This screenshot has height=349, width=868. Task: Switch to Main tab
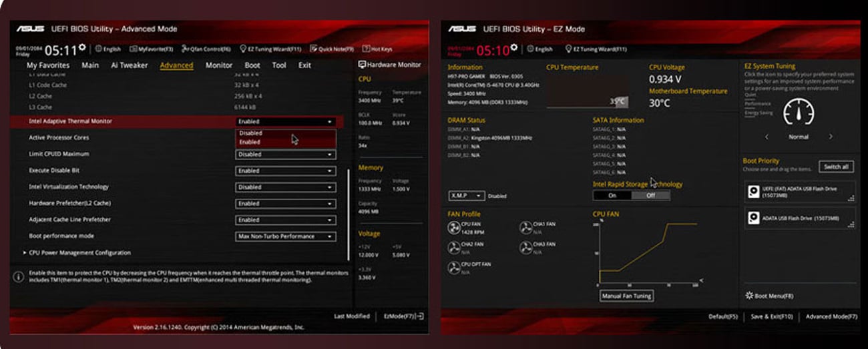tap(90, 65)
